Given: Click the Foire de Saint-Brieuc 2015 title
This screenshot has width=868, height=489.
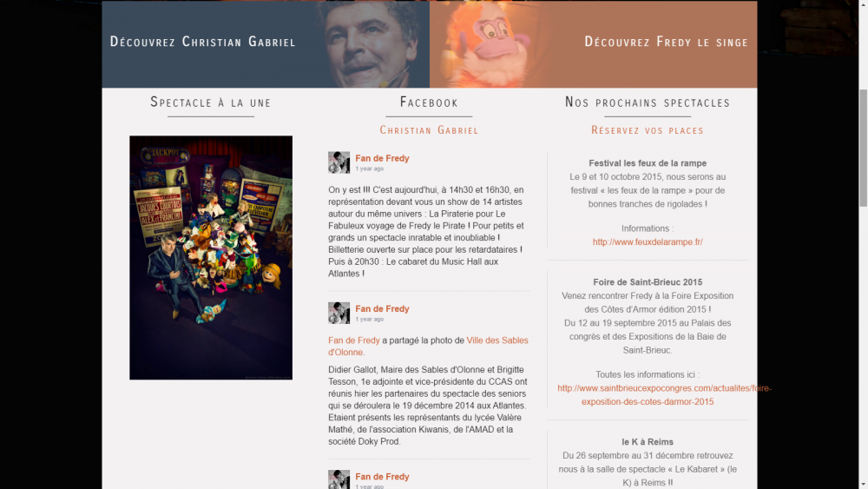Looking at the screenshot, I should [648, 282].
